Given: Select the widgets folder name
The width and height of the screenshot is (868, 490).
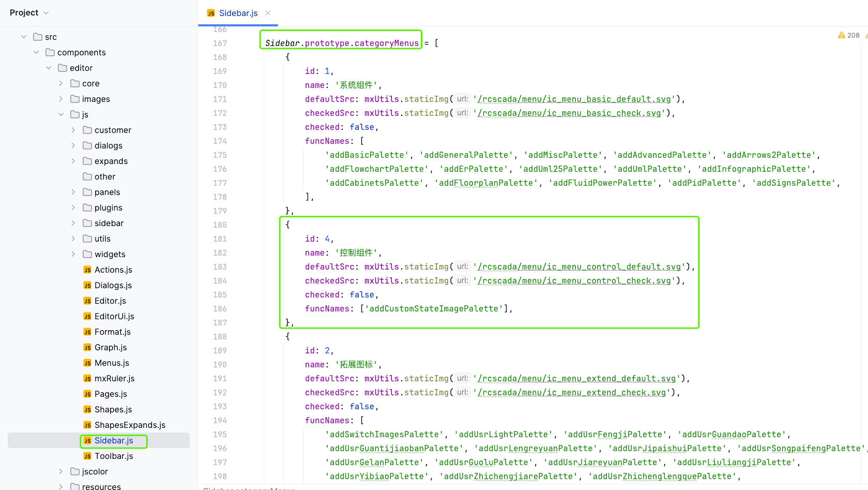Looking at the screenshot, I should click(110, 254).
